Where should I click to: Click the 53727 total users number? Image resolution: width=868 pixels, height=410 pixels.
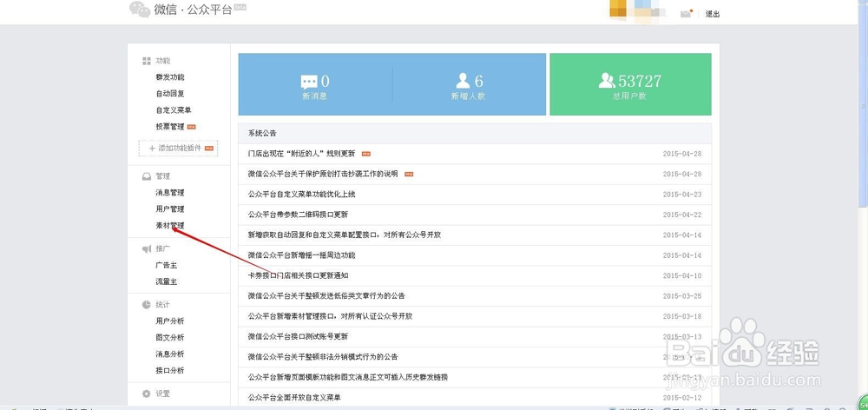coord(640,82)
